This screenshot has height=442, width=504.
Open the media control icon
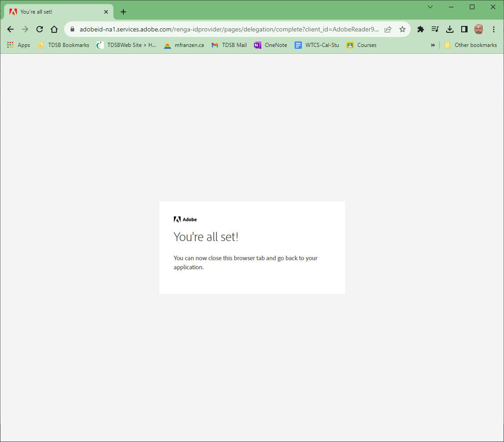point(435,29)
